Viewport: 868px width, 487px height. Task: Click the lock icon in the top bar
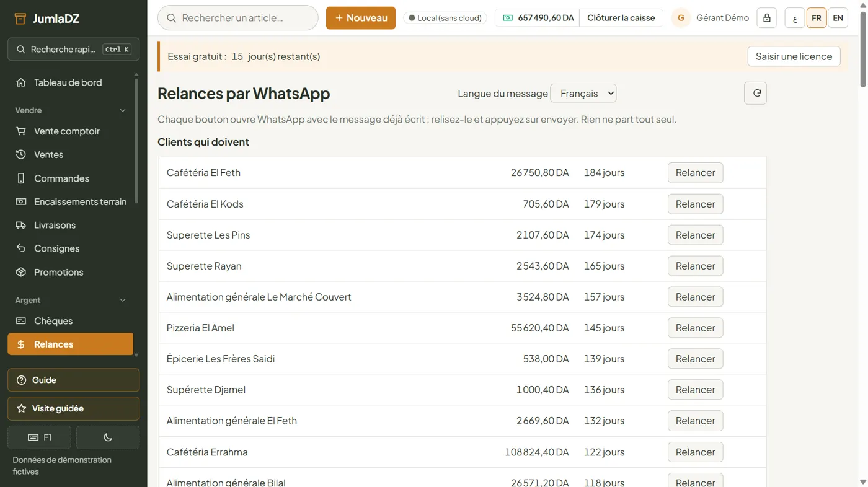pos(767,18)
